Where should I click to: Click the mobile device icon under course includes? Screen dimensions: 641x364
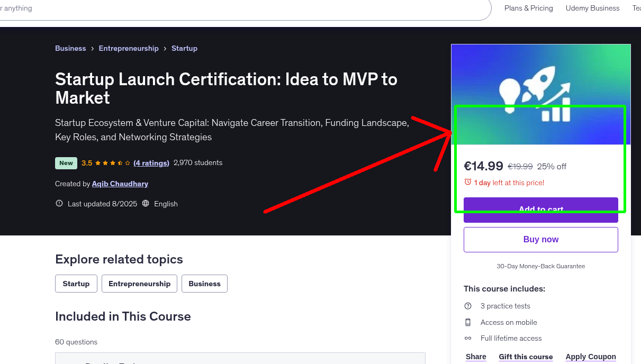pyautogui.click(x=468, y=322)
